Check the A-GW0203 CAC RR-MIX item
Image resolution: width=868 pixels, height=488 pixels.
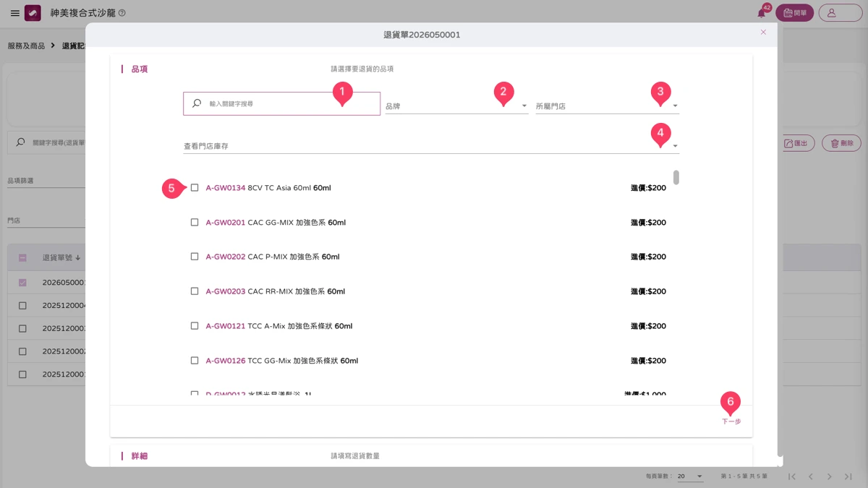point(195,291)
